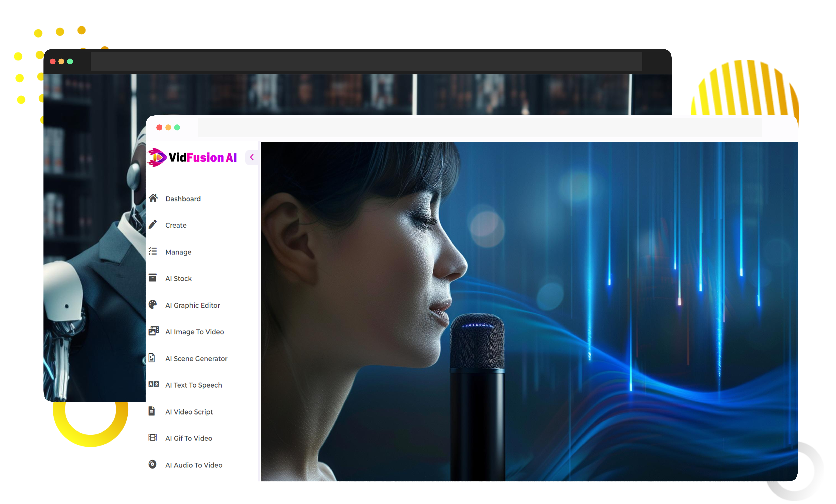Open AI Stock from the sidebar
Viewport: 836px width, 504px height.
[x=178, y=279]
